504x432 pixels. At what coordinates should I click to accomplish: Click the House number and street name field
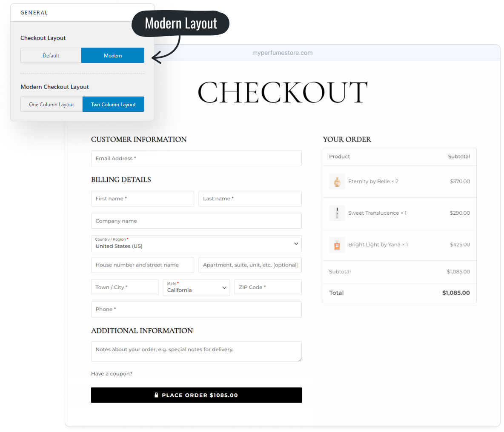(x=143, y=265)
